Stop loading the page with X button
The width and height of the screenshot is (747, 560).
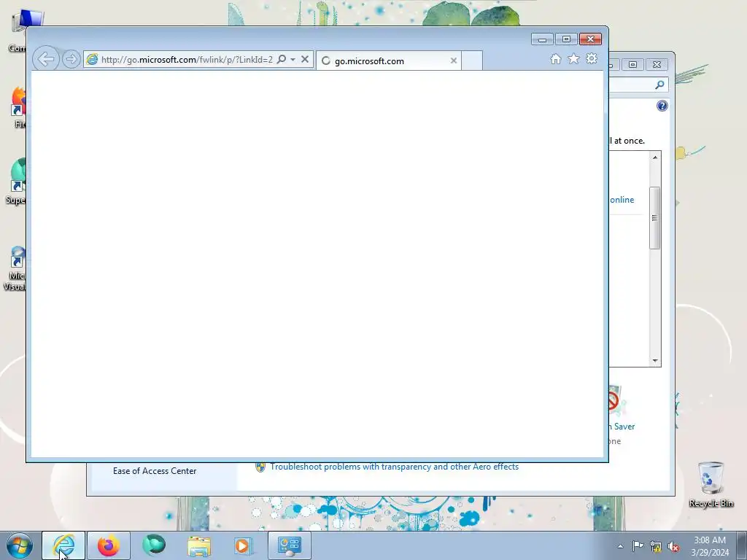tap(305, 59)
